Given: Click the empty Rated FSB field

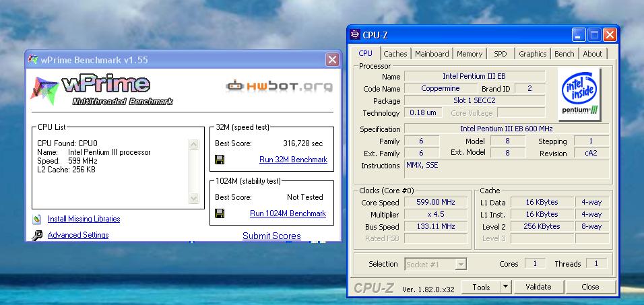Looking at the screenshot, I should pyautogui.click(x=436, y=238).
